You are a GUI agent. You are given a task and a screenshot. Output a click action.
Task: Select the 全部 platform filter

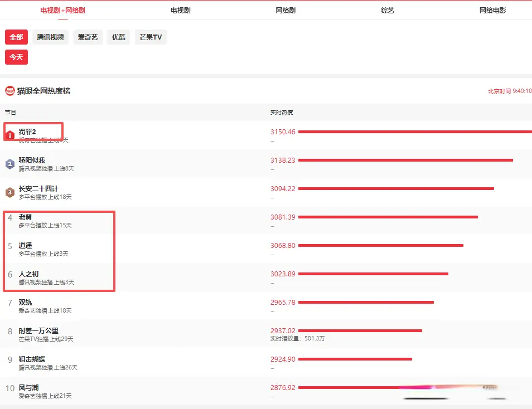click(16, 37)
